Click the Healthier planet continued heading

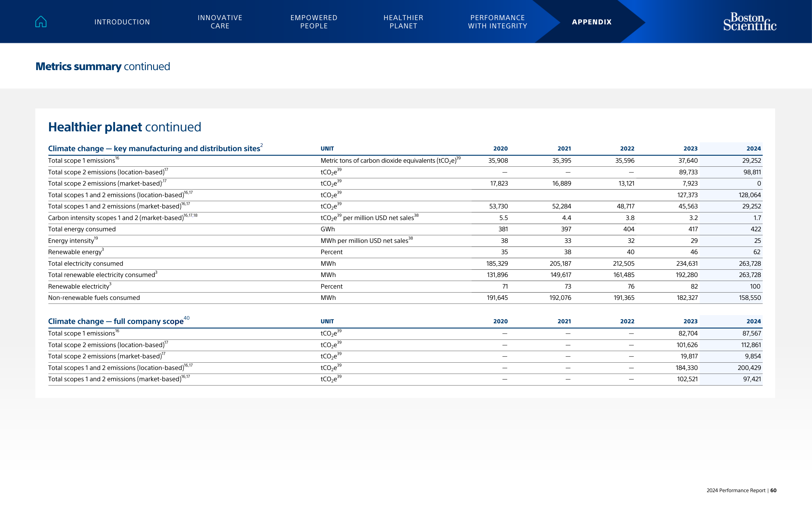(125, 127)
